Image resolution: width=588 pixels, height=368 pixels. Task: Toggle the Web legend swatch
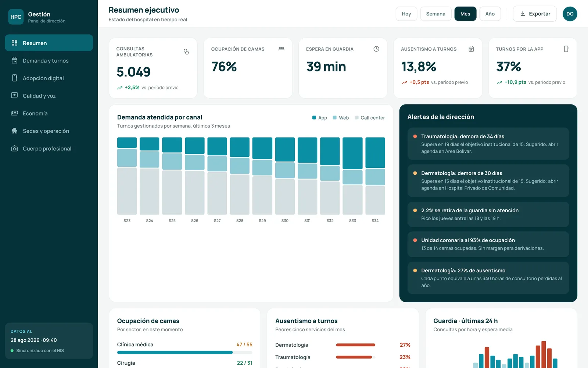(334, 118)
